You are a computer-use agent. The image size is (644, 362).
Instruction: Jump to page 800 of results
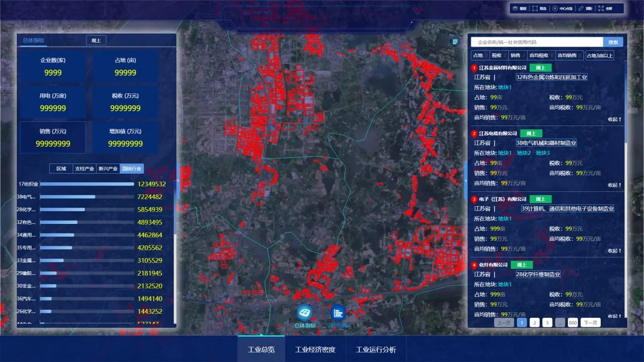click(573, 323)
